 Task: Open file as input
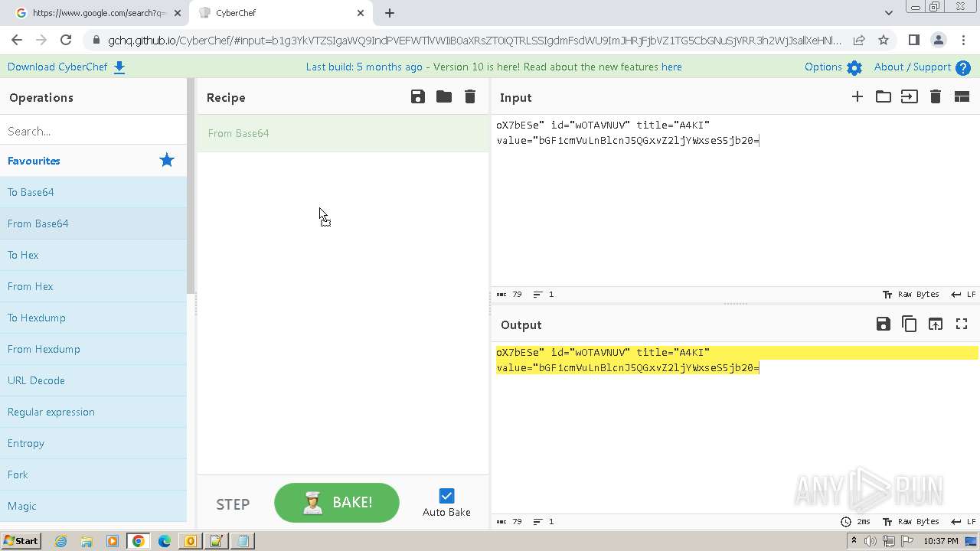pyautogui.click(x=910, y=96)
